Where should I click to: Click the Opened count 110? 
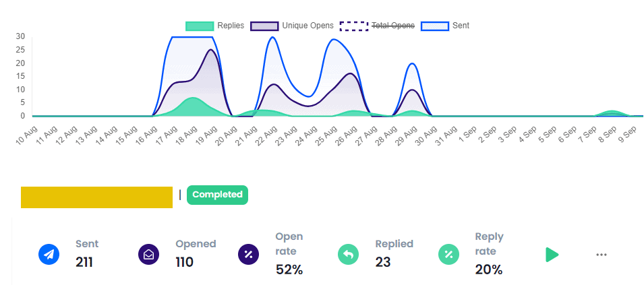tap(184, 262)
